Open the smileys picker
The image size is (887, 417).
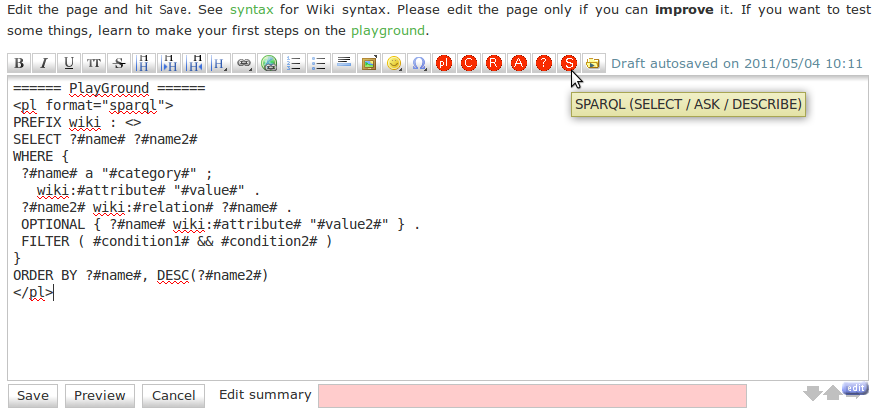394,63
